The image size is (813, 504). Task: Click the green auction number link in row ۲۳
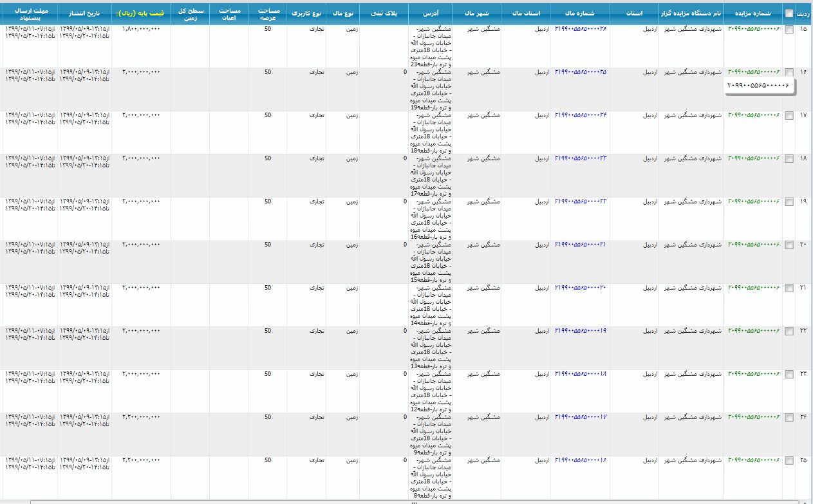753,374
